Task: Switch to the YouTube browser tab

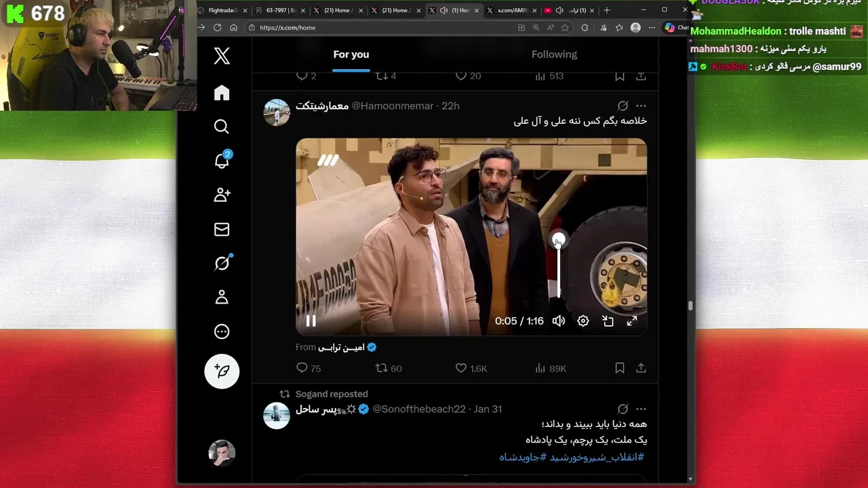Action: click(568, 10)
